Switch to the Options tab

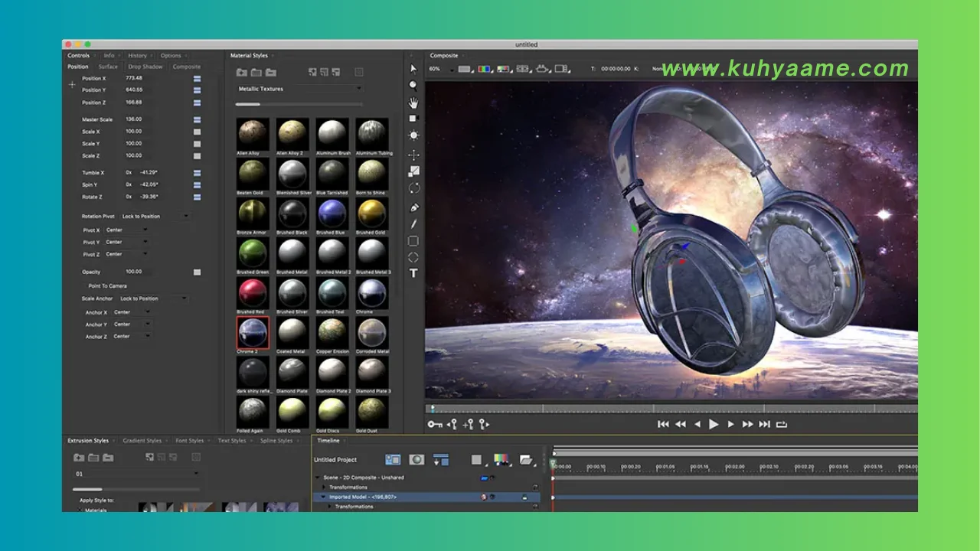pos(171,55)
